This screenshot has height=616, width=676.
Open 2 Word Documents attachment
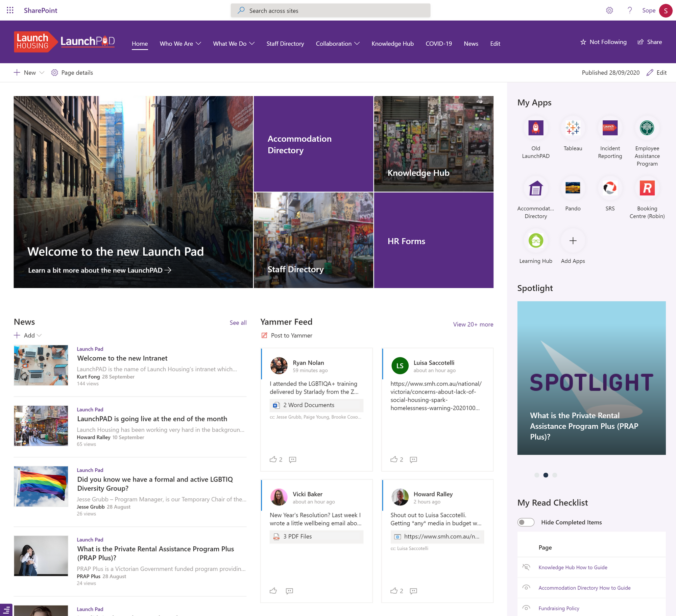click(x=316, y=405)
